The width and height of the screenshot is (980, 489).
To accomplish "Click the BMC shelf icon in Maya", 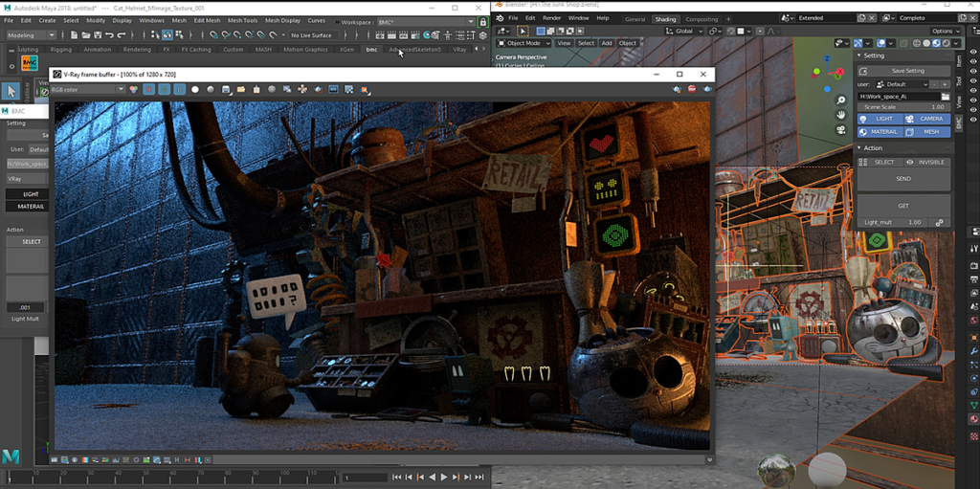I will pyautogui.click(x=30, y=63).
